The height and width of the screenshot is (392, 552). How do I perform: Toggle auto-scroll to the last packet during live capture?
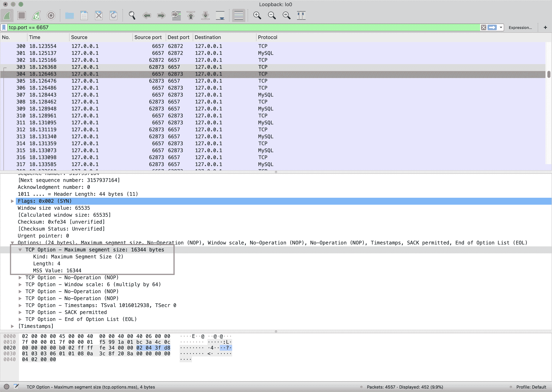click(x=220, y=16)
